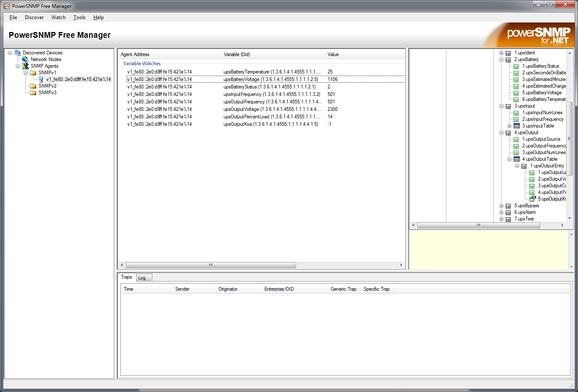Image resolution: width=578 pixels, height=392 pixels.
Task: Open the Discover menu
Action: pyautogui.click(x=34, y=17)
